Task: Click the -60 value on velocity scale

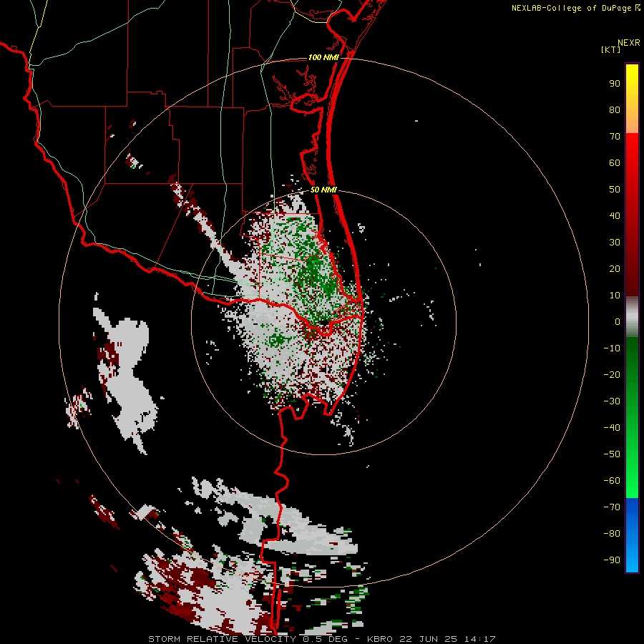Action: 612,481
